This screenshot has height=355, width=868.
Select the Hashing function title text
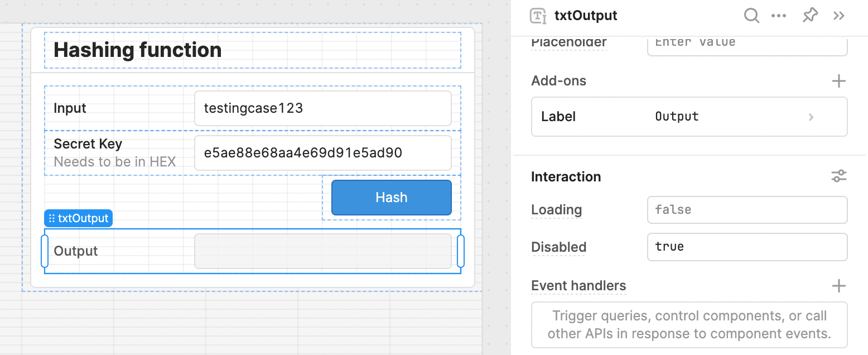tap(138, 50)
